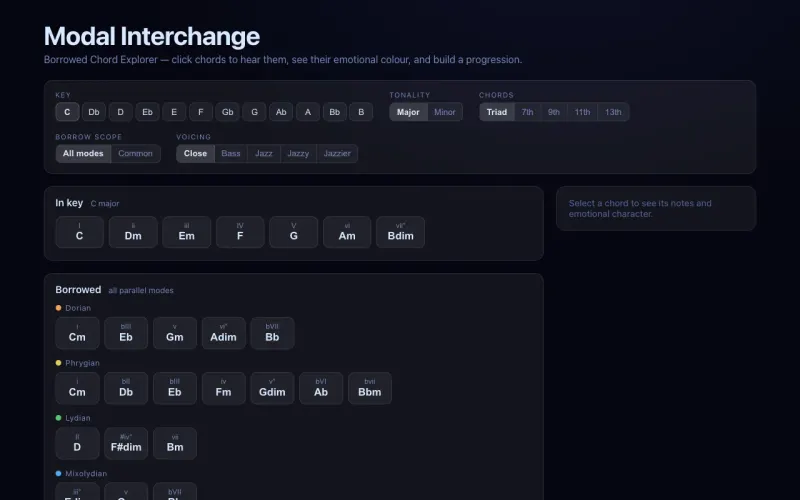Select key Db

click(x=94, y=112)
